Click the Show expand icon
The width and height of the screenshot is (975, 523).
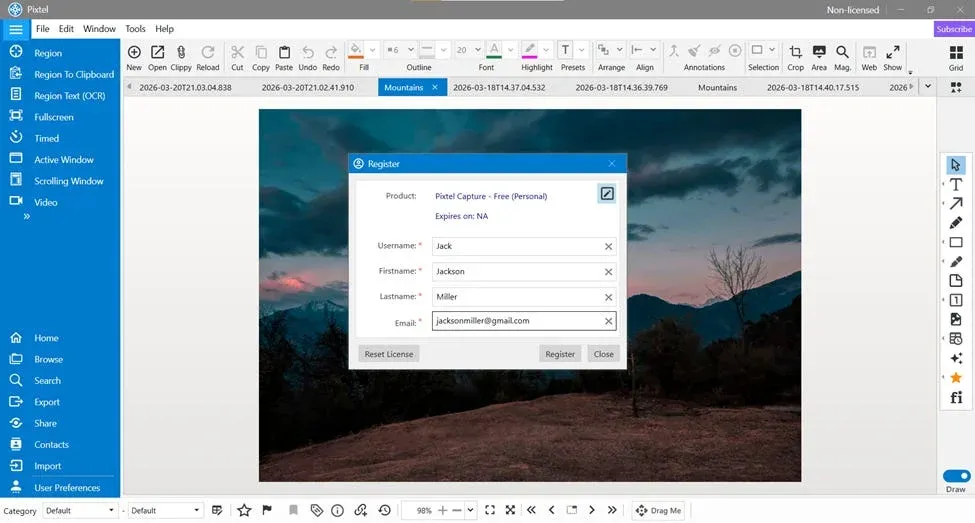(893, 52)
